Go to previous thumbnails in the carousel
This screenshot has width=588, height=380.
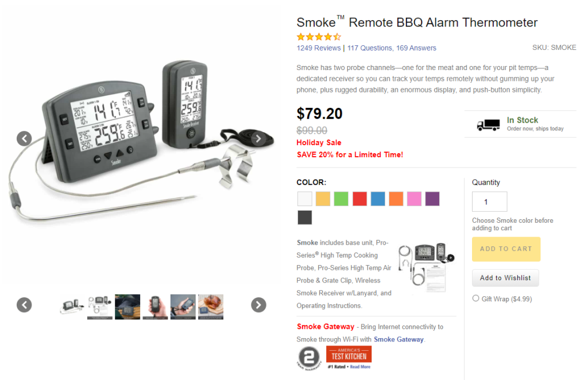[x=24, y=305]
